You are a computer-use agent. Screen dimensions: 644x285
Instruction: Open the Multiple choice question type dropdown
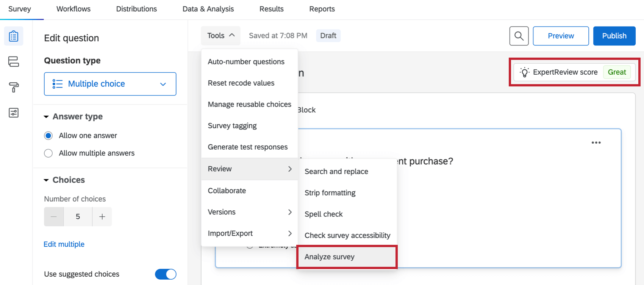pos(110,84)
